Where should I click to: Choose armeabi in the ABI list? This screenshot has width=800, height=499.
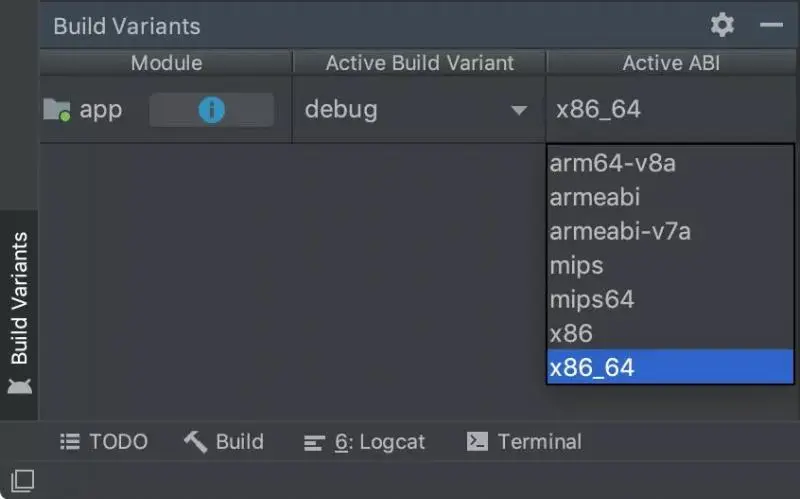pyautogui.click(x=594, y=197)
